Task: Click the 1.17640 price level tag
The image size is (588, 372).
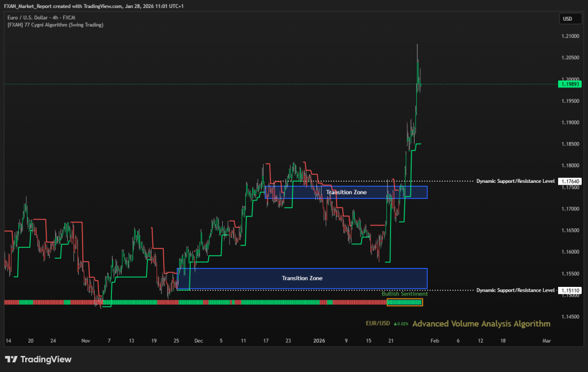Action: 569,181
